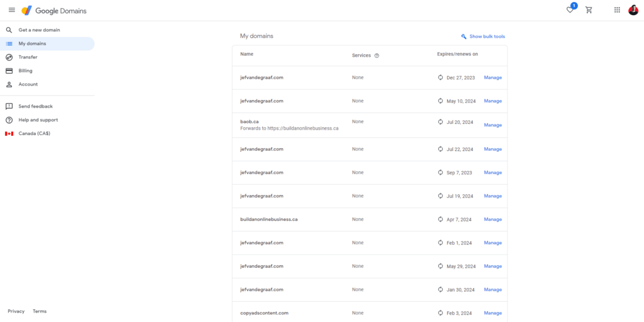This screenshot has height=322, width=644.
Task: Click auto-renew icon for May 10, 2024
Action: click(x=441, y=101)
